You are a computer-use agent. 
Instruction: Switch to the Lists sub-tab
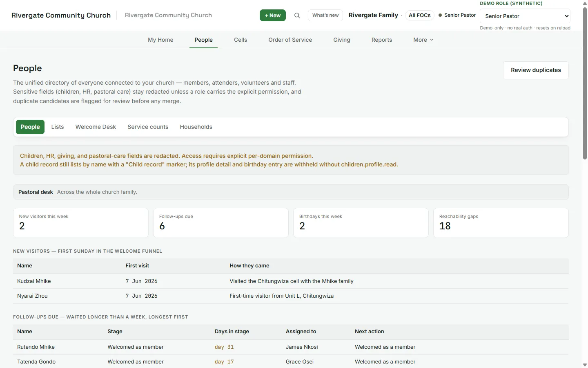[58, 127]
